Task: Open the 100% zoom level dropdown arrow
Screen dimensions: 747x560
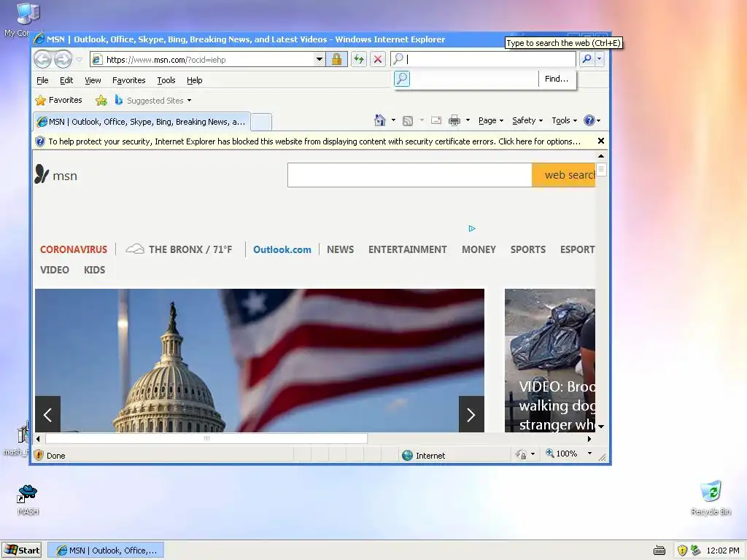Action: pos(589,454)
